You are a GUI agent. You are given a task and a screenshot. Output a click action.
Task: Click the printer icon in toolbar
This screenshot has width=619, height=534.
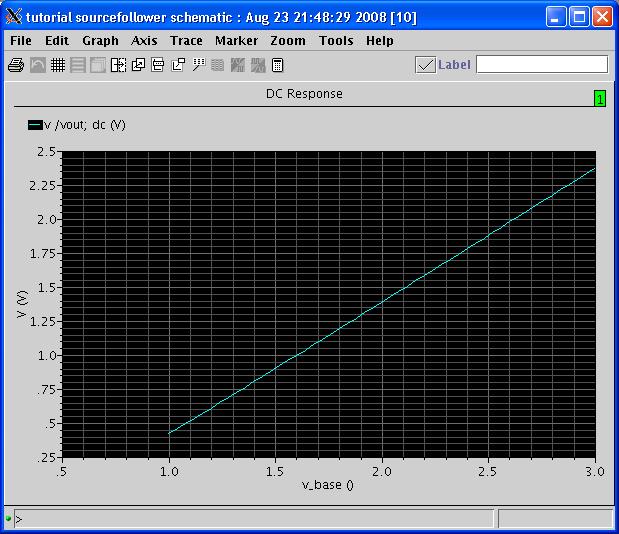16,65
